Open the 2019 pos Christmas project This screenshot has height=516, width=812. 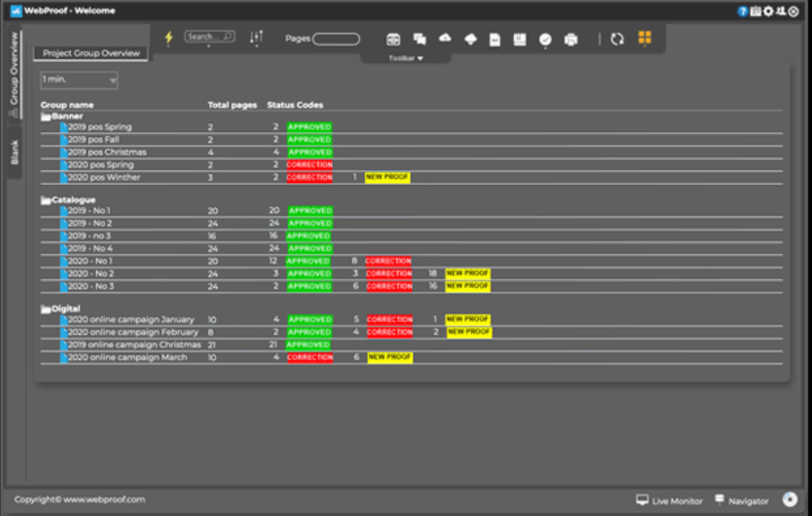107,153
